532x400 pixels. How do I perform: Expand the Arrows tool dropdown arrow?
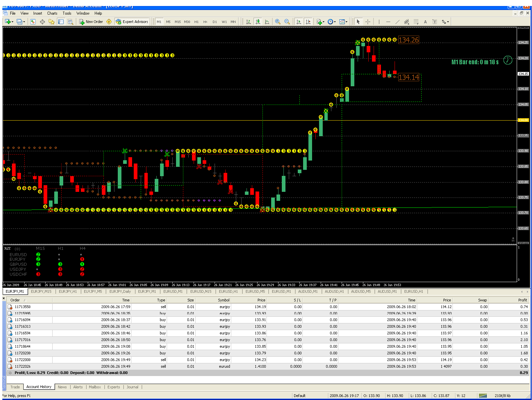tap(448, 22)
